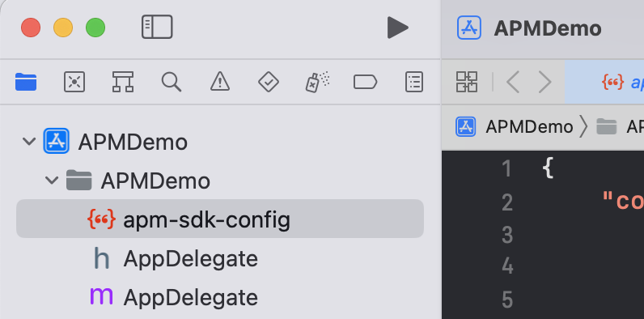The width and height of the screenshot is (644, 319).
Task: Open the AppDelegate implementation file
Action: click(x=191, y=298)
